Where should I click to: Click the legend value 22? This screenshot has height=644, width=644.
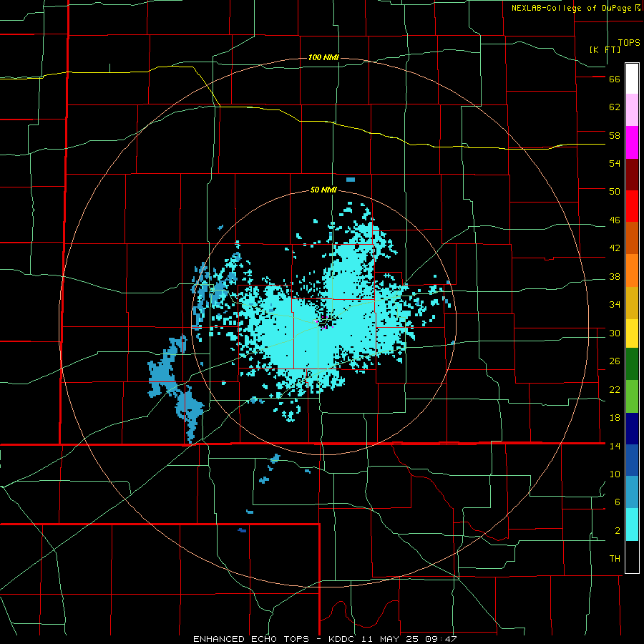pyautogui.click(x=615, y=389)
